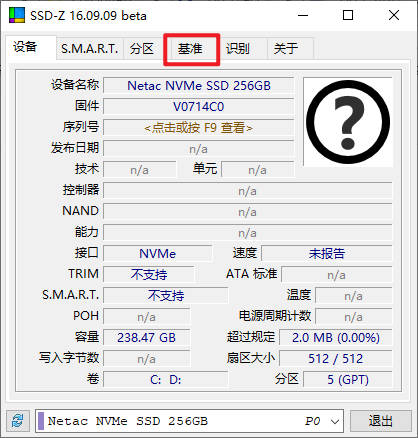Open the S.M.A.R.T. tab
Image resolution: width=418 pixels, height=438 pixels.
coord(90,49)
